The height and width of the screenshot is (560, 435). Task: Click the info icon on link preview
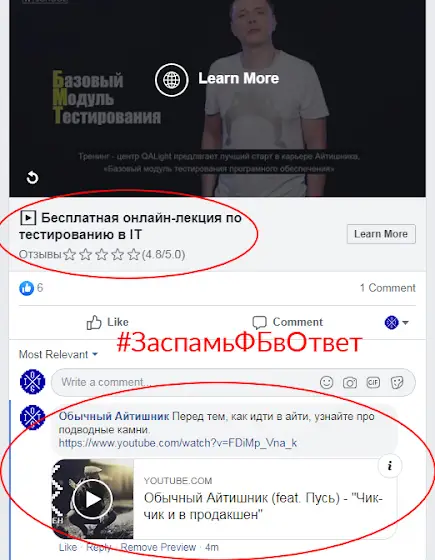[x=390, y=466]
